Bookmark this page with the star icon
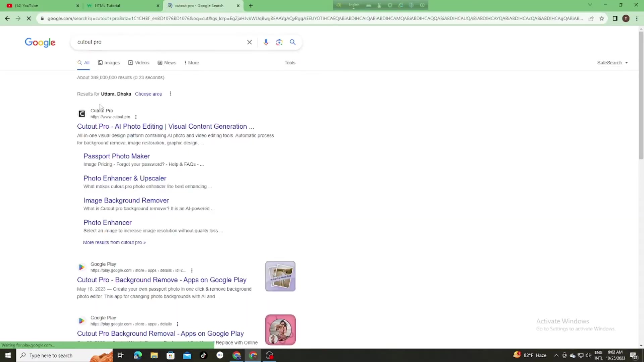Viewport: 644px width, 362px height. coord(602,18)
